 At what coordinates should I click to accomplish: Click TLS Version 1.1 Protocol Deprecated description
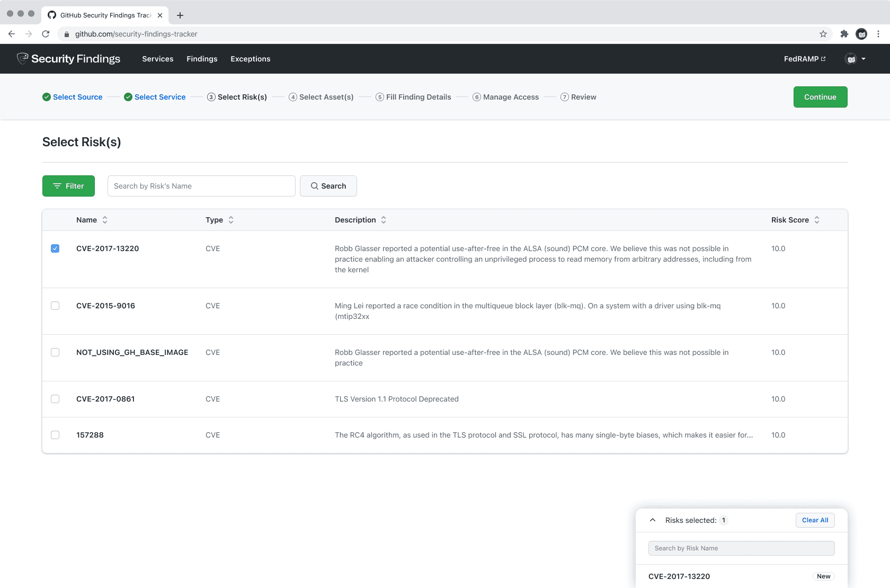click(x=397, y=399)
